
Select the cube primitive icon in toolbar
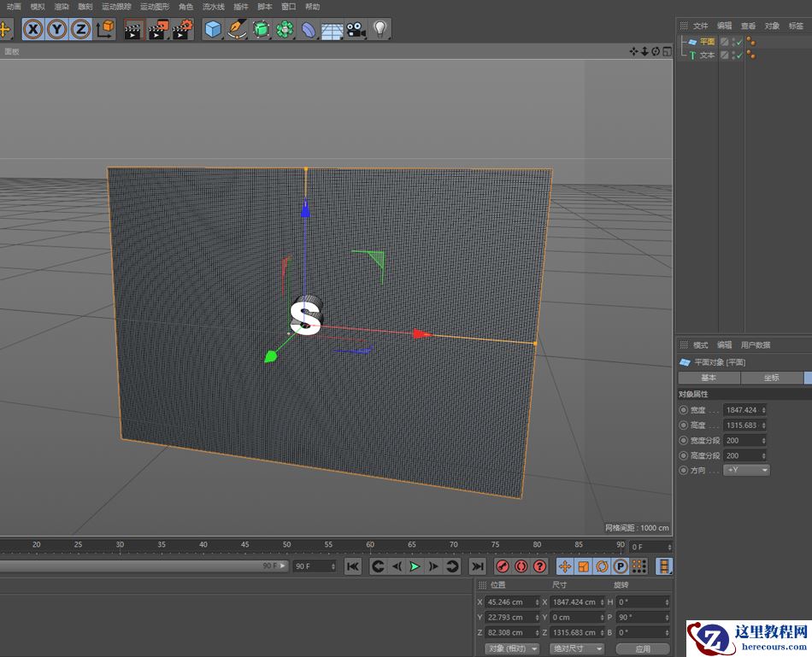212,29
